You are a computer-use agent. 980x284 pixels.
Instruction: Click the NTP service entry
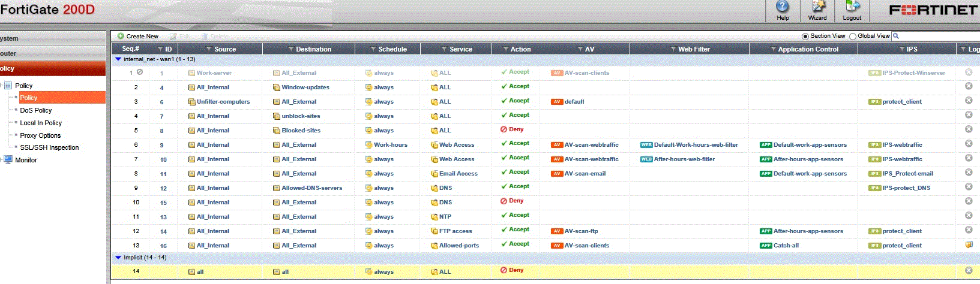445,217
